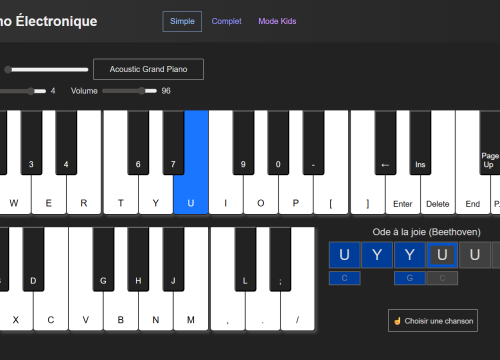
Task: Select the U note above the blue C chord
Action: pyautogui.click(x=344, y=255)
